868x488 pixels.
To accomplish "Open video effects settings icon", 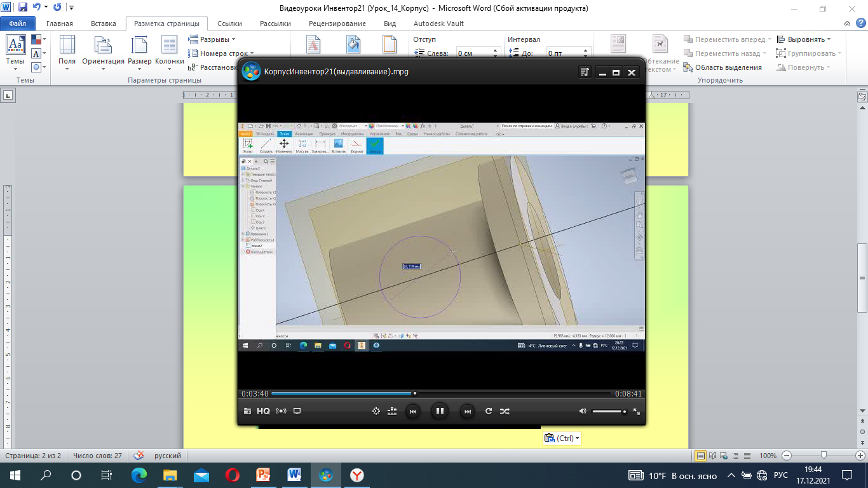I will [376, 411].
